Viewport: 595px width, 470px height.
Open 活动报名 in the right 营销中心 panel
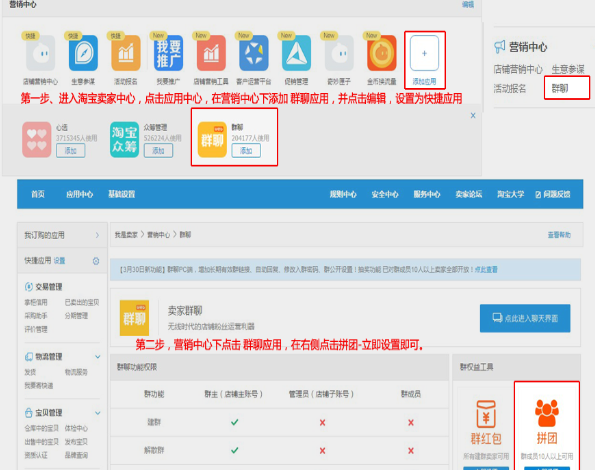[510, 89]
